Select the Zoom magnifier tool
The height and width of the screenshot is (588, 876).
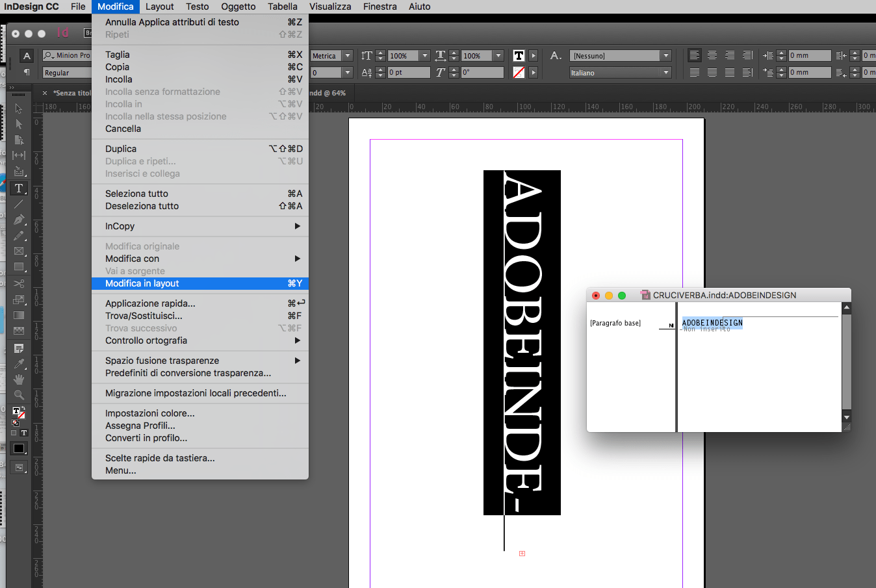click(x=19, y=395)
